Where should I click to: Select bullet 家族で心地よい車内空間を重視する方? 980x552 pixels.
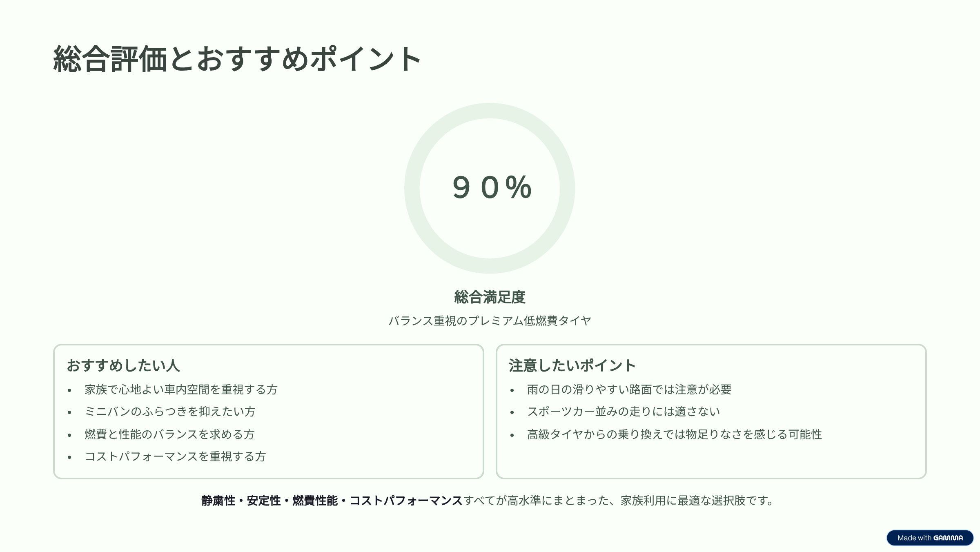[181, 390]
